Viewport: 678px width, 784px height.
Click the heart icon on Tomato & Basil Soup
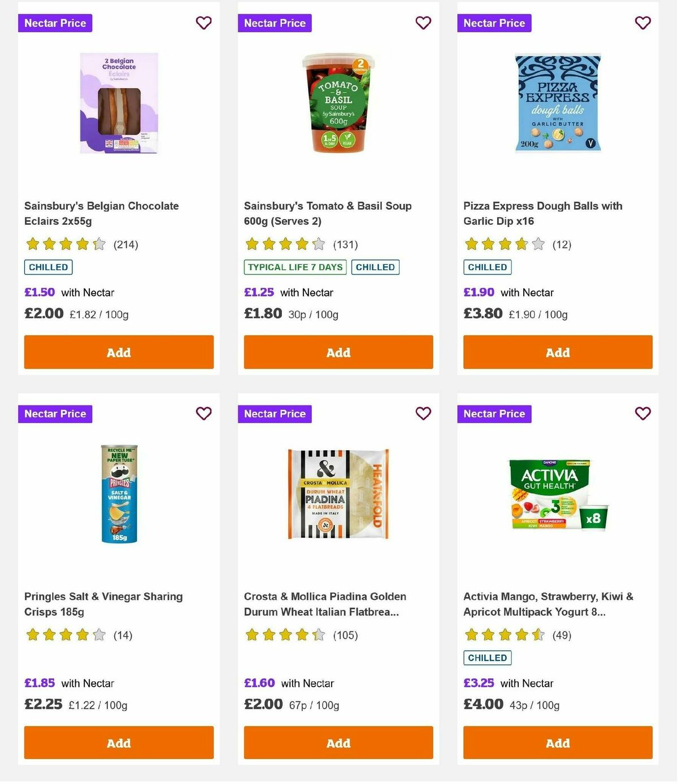coord(423,23)
